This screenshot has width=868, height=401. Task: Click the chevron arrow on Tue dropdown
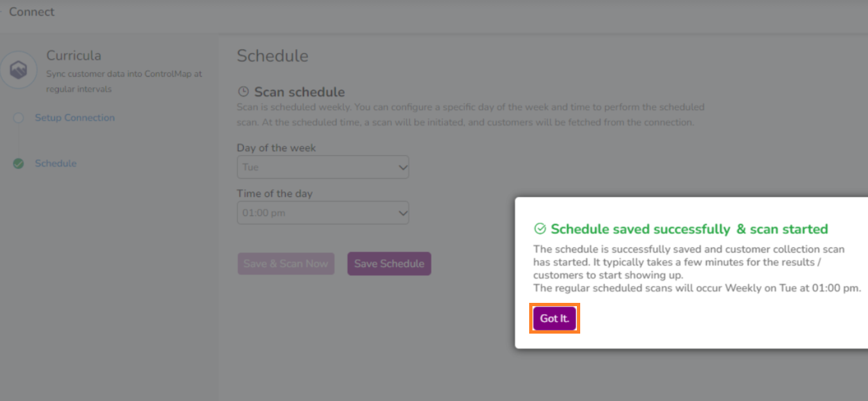click(x=402, y=167)
